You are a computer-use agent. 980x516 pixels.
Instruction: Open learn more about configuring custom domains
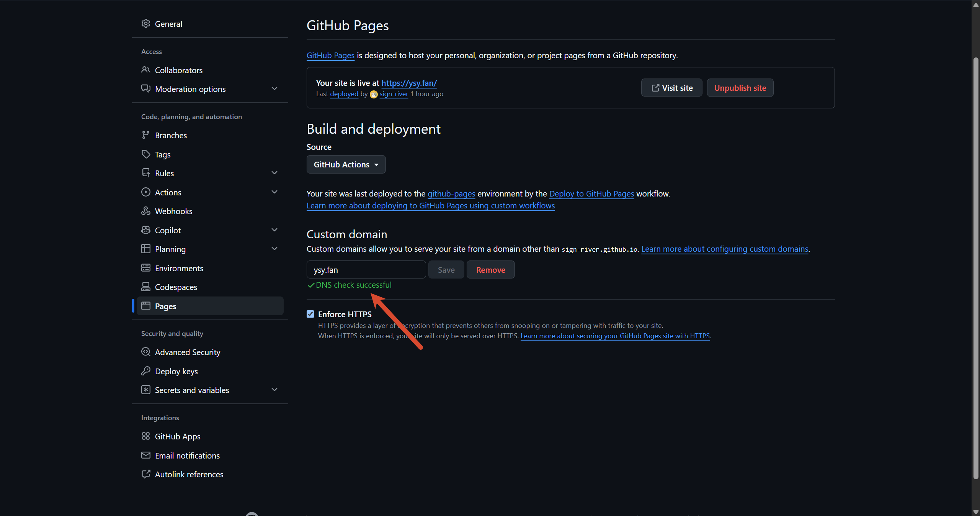click(x=725, y=249)
